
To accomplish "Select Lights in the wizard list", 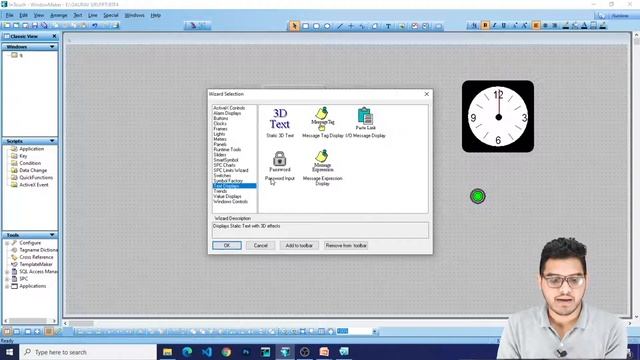I will tap(219, 134).
